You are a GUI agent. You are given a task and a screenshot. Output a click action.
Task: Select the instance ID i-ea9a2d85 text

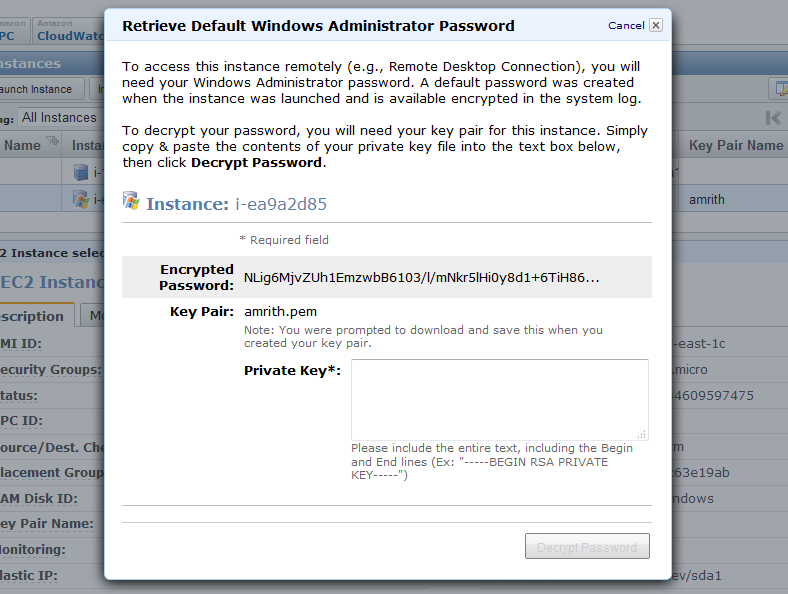tap(281, 204)
